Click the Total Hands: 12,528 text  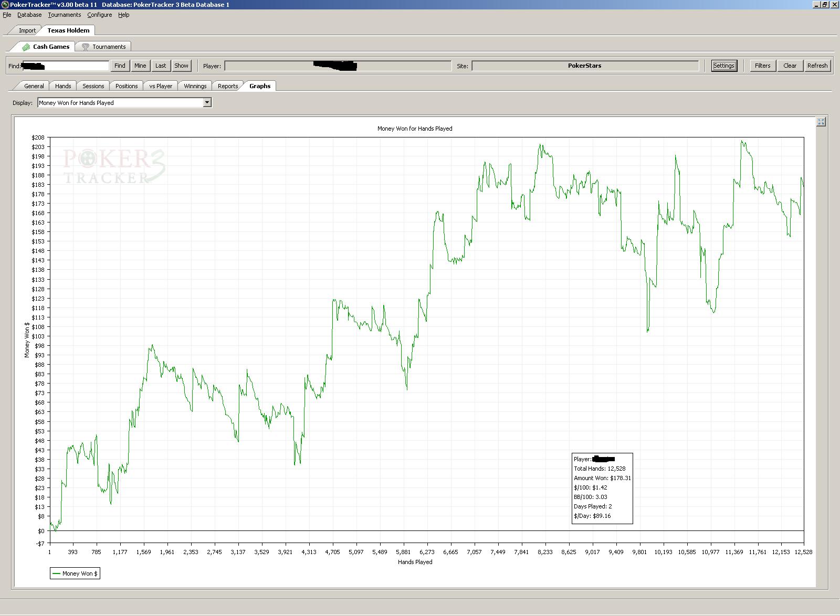[600, 469]
